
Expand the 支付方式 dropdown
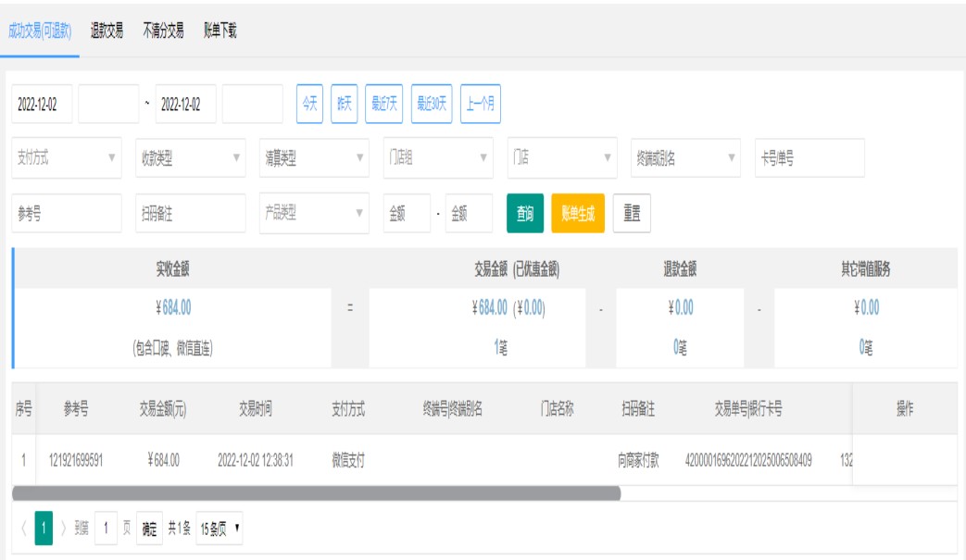[67, 158]
